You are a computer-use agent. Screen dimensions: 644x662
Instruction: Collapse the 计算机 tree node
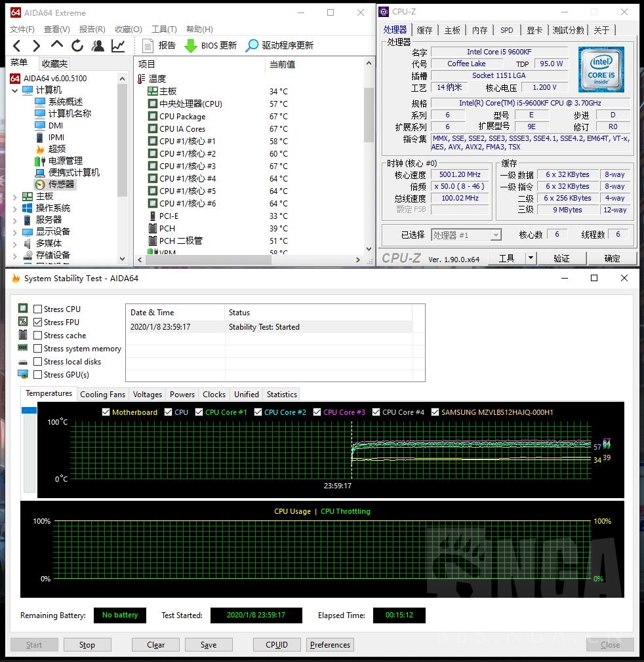tap(14, 89)
